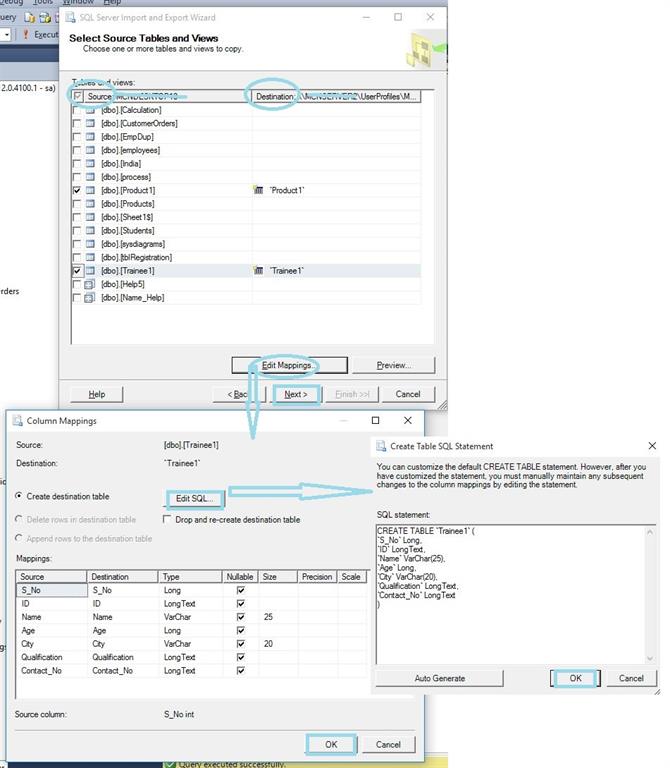
Task: Toggle Nullable checkbox for S_No row
Action: click(240, 590)
